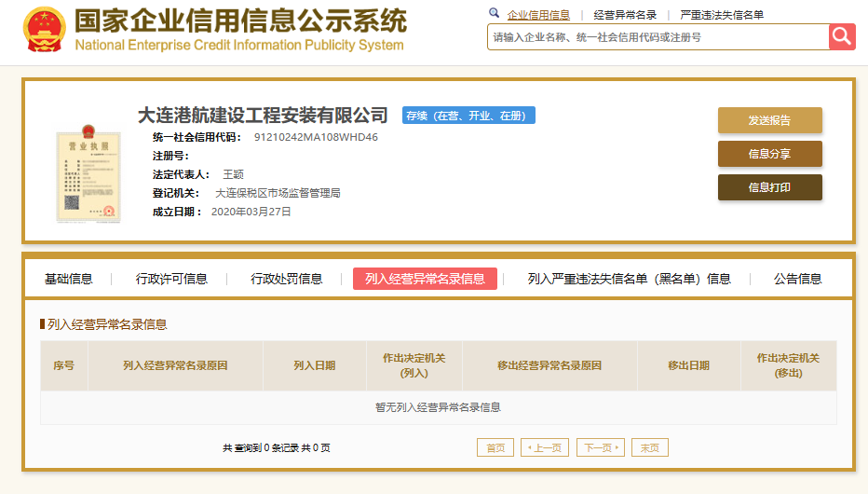Click the 序号 column header
Screen dimensions: 868x494
point(63,365)
